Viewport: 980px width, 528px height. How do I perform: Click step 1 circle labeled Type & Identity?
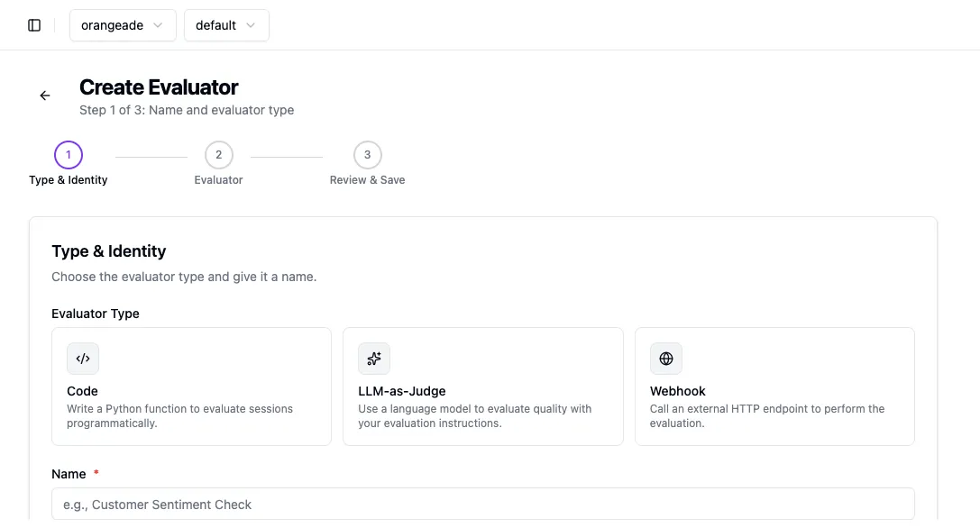coord(68,154)
